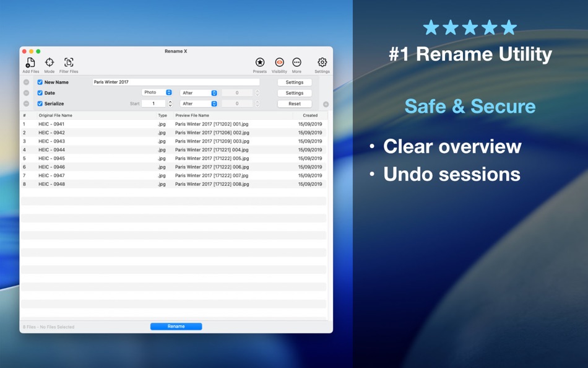The image size is (588, 368).
Task: Click preview name Paris Winter 2017 [171206] 002.jpg
Action: [x=212, y=133]
